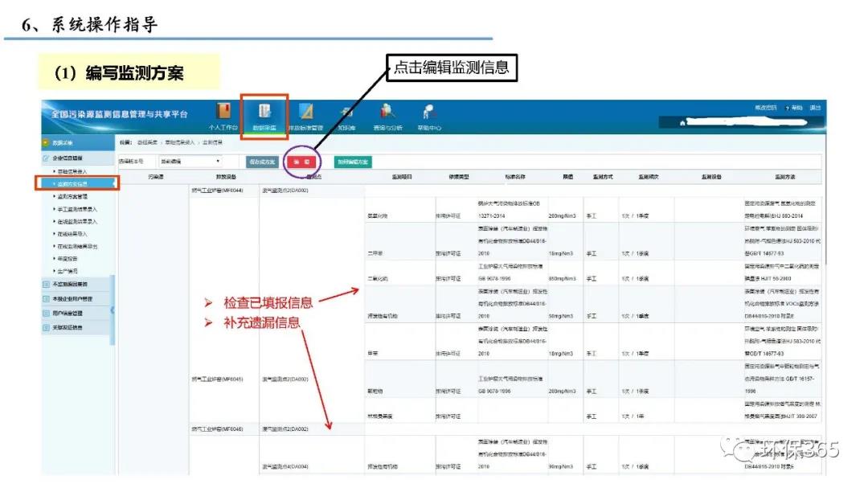Expand the 用户信息管理 sidebar section

pyautogui.click(x=72, y=313)
